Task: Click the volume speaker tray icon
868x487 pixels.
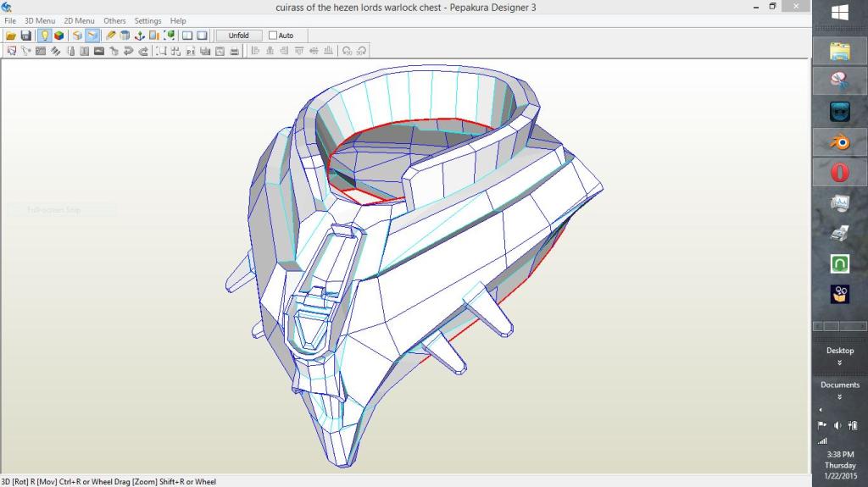Action: point(837,425)
